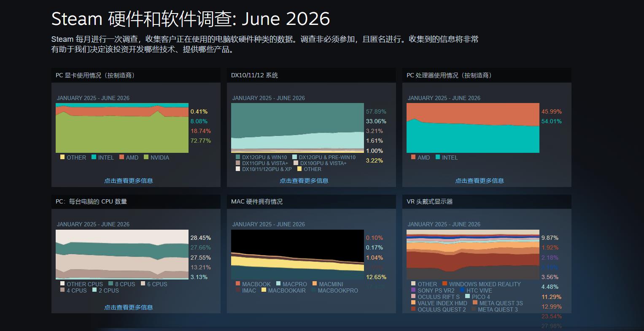Click the 'DX10/11/12 系统' panel header

point(311,75)
